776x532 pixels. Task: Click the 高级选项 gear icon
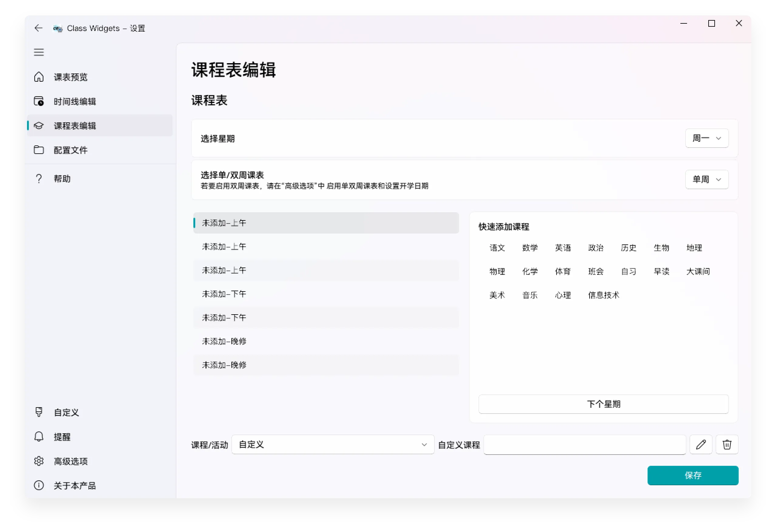pyautogui.click(x=39, y=461)
